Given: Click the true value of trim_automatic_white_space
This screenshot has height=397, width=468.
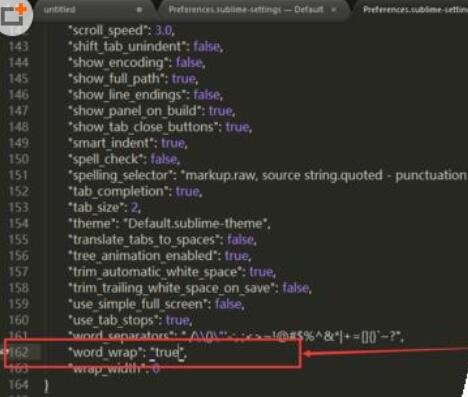Looking at the screenshot, I should coord(261,272).
